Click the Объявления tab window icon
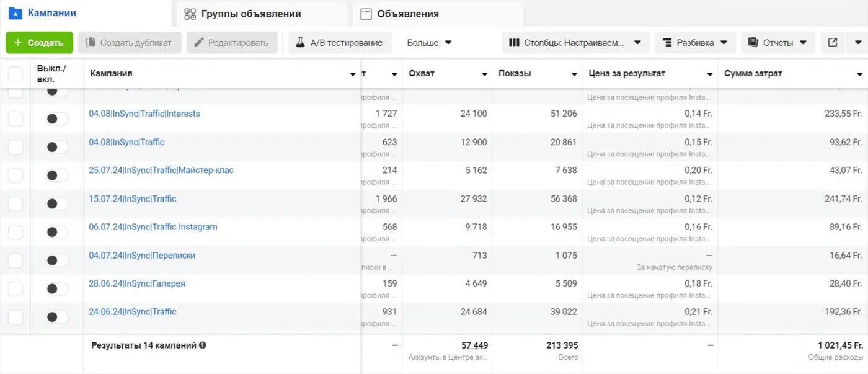 (x=366, y=14)
